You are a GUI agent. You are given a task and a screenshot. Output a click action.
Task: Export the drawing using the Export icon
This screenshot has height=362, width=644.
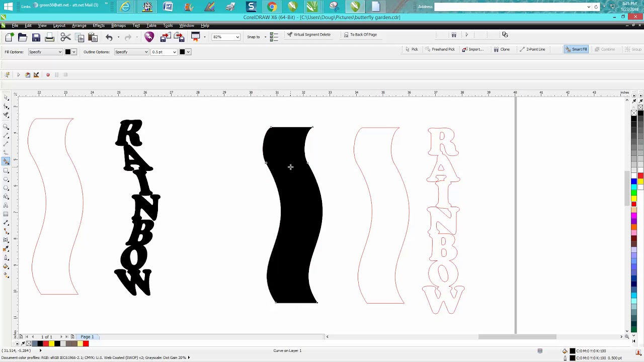tap(179, 37)
